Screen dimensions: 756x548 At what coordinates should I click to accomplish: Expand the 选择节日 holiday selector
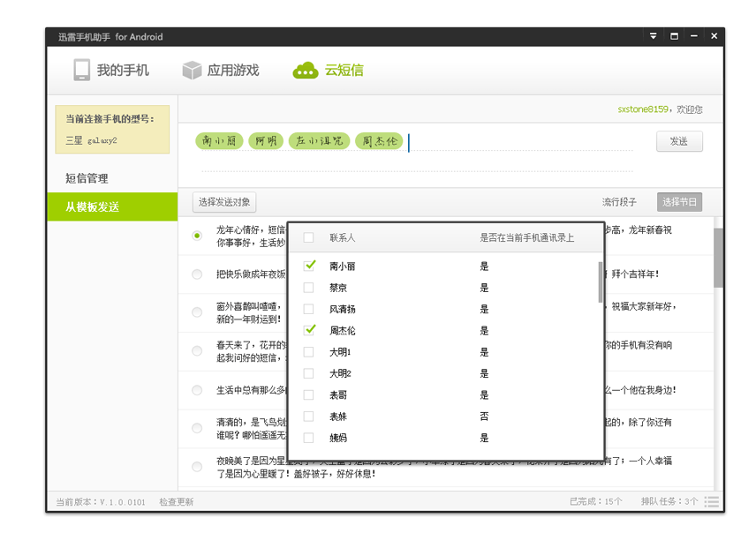coord(679,202)
